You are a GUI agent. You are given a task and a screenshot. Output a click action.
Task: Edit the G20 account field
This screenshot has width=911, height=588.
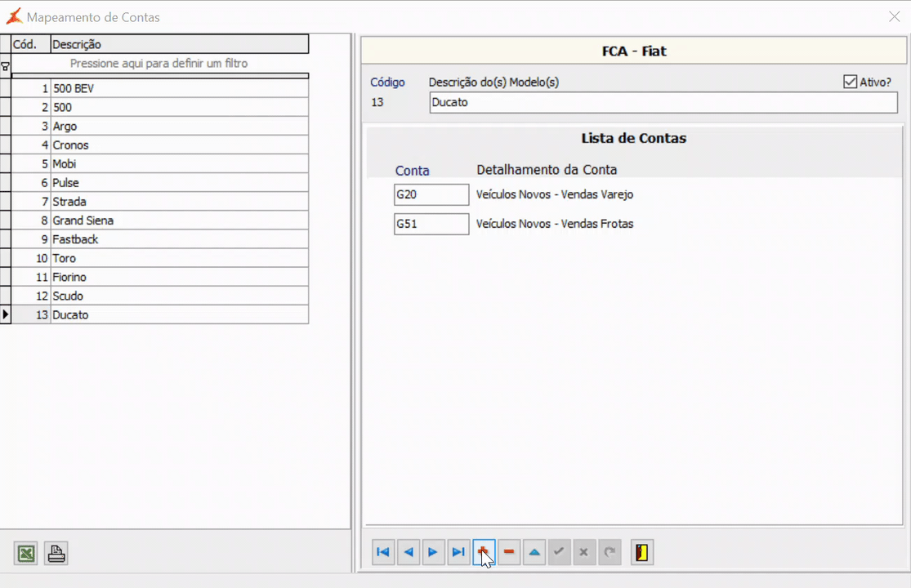tap(431, 194)
